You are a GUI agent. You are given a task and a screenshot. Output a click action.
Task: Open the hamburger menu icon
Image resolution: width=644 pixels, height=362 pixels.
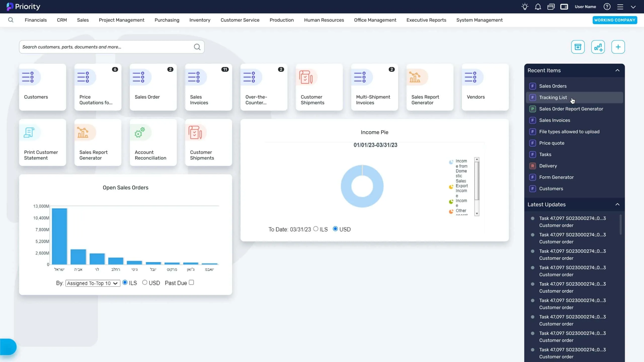(x=620, y=7)
